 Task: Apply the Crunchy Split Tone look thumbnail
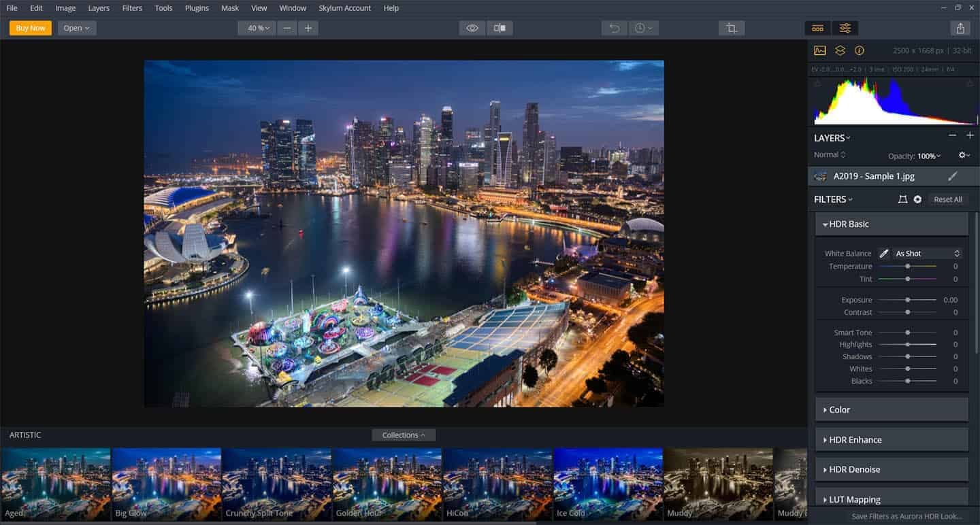[276, 484]
